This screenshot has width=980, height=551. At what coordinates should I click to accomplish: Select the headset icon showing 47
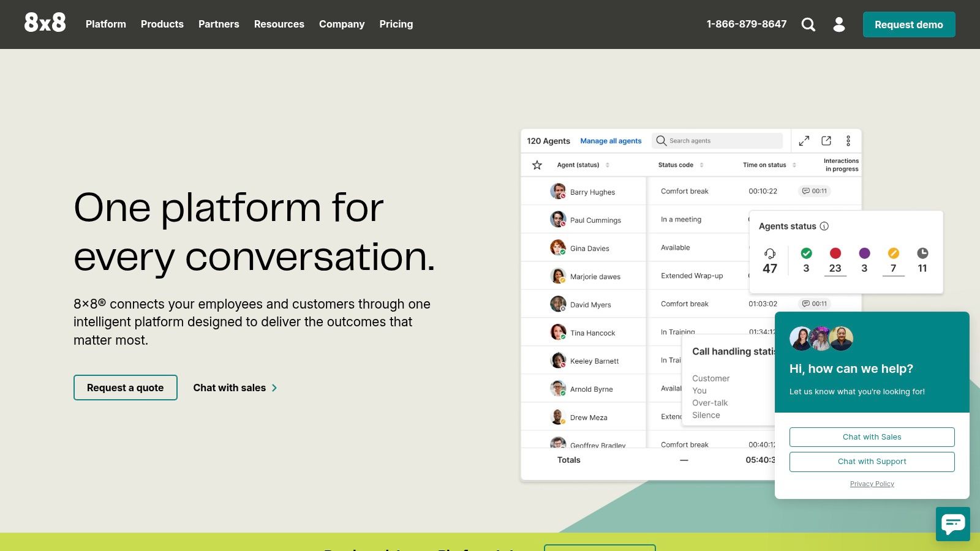[x=770, y=261]
